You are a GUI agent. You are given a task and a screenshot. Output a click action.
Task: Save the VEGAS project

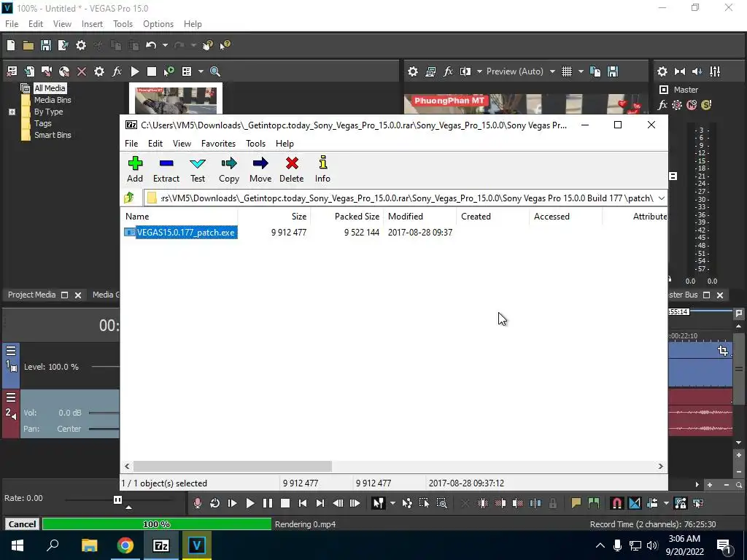coord(46,45)
